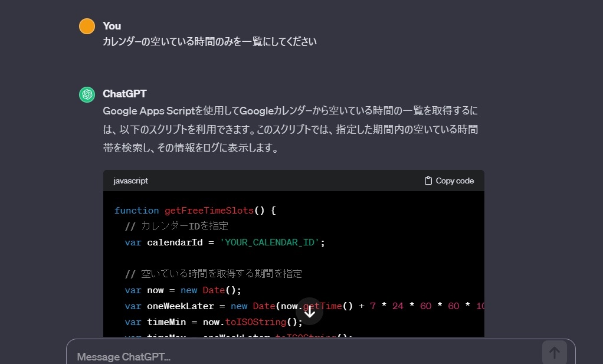The width and height of the screenshot is (603, 364).
Task: Click the green ChatGPT logo avatar
Action: 87,94
